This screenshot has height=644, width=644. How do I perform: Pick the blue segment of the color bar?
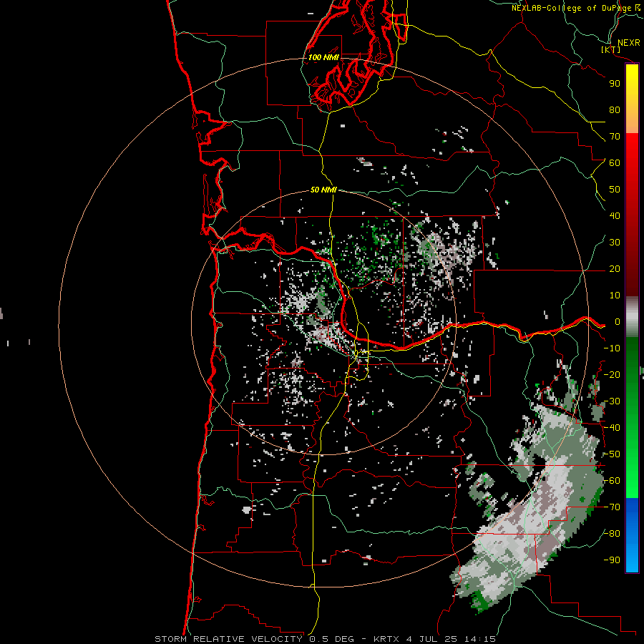(x=632, y=535)
